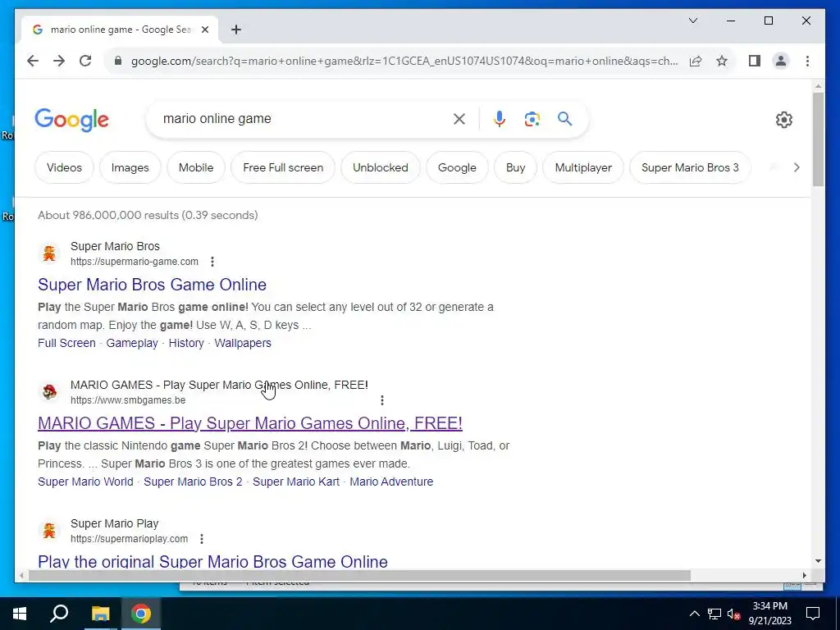Follow the Full Screen sitelink
840x630 pixels.
point(66,343)
